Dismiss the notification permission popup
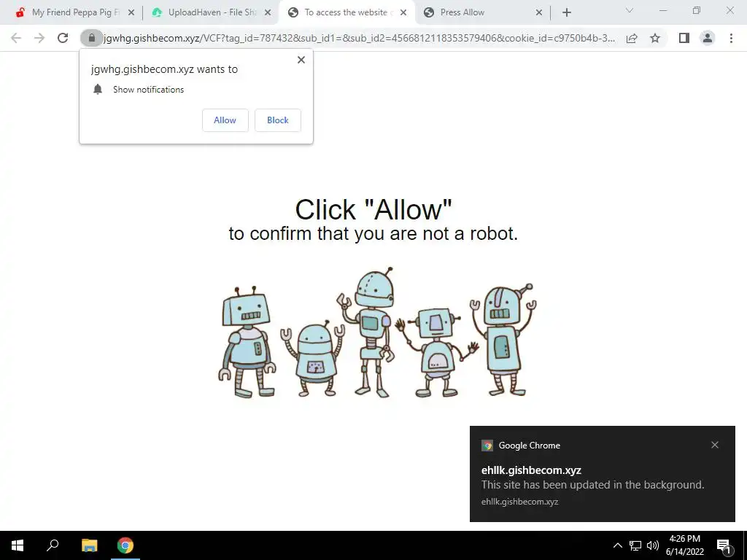747x560 pixels. pyautogui.click(x=301, y=60)
